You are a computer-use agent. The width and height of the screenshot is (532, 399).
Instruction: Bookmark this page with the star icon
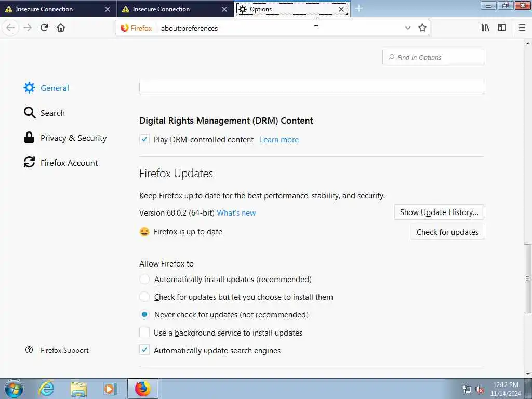[x=422, y=28]
